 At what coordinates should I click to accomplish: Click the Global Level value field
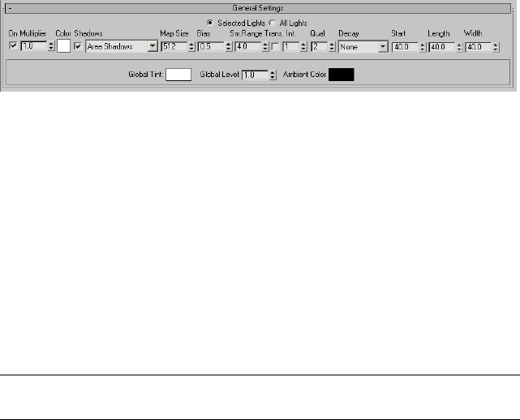255,75
